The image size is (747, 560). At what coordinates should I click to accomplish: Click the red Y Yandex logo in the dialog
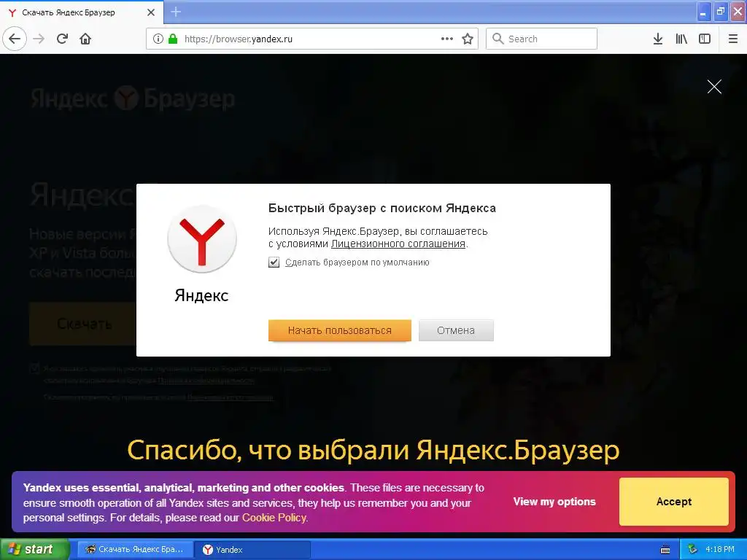pyautogui.click(x=202, y=239)
